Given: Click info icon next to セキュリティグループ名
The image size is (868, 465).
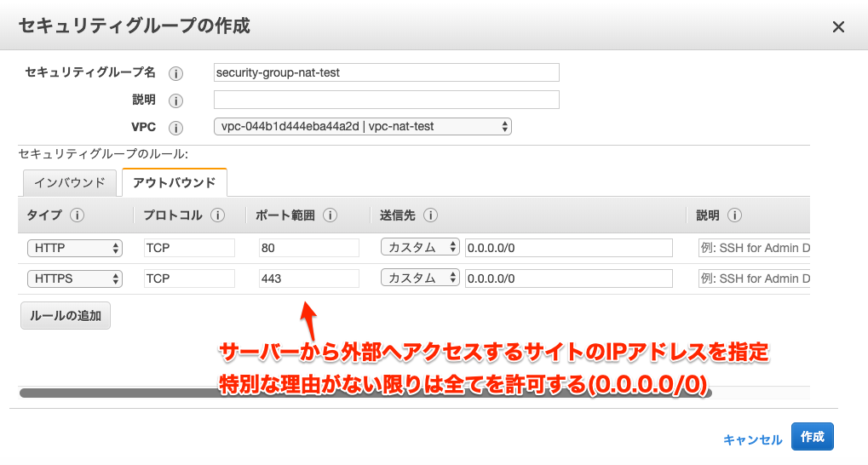Looking at the screenshot, I should 175,73.
